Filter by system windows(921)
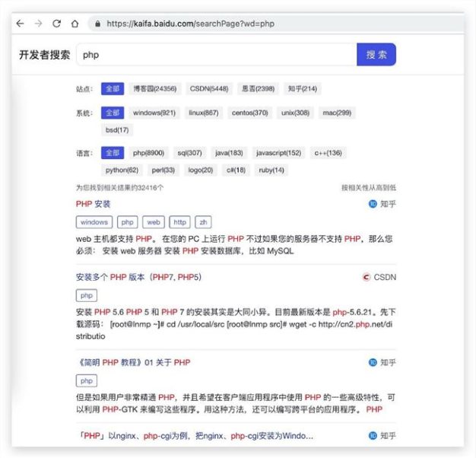476x458 pixels. pos(154,113)
